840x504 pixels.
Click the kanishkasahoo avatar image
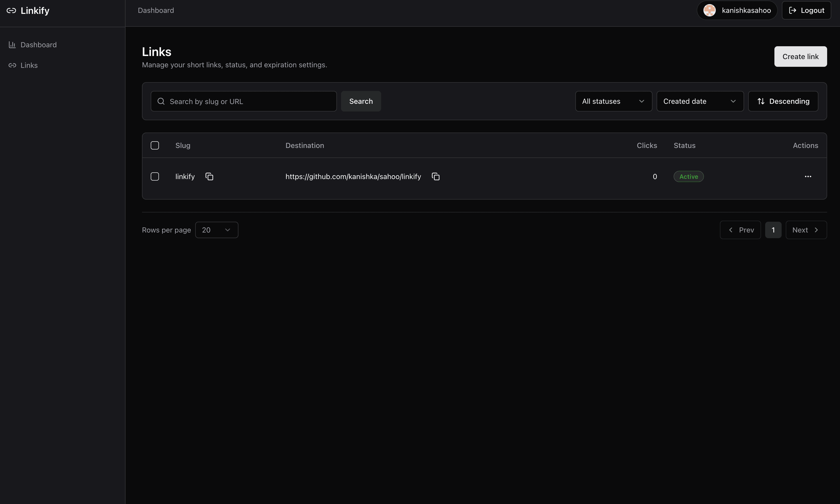click(x=709, y=10)
